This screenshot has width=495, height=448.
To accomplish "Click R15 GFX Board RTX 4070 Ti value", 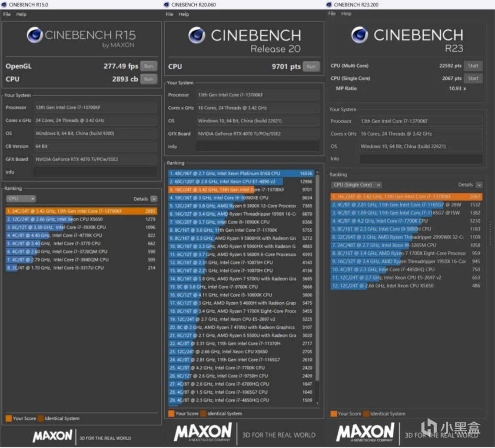I will tap(95, 159).
